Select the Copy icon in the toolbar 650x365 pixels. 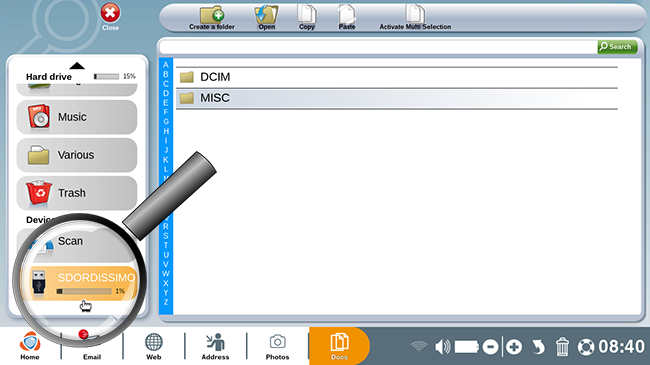(x=307, y=18)
